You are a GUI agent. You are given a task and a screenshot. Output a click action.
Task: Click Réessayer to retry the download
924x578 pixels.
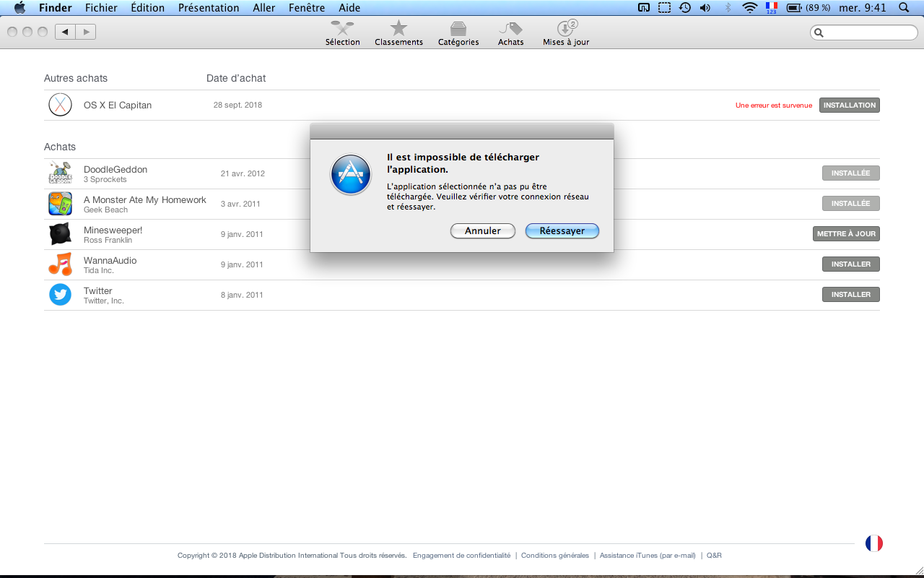[x=562, y=230]
